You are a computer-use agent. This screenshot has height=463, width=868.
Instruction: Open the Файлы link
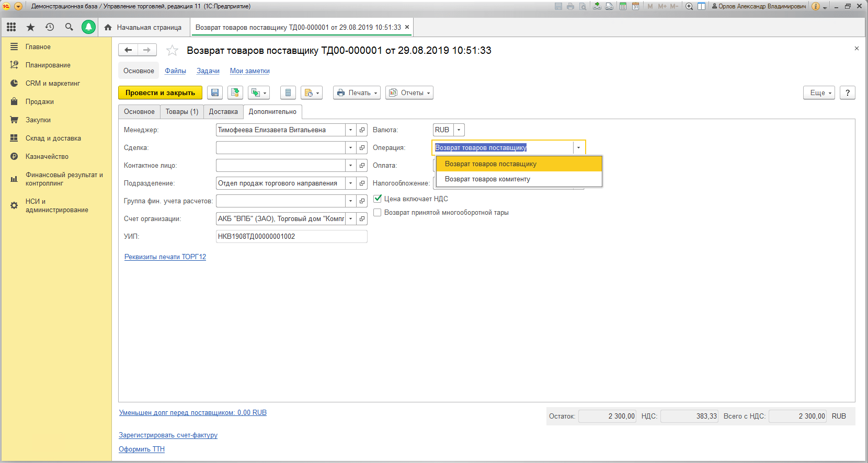tap(175, 71)
